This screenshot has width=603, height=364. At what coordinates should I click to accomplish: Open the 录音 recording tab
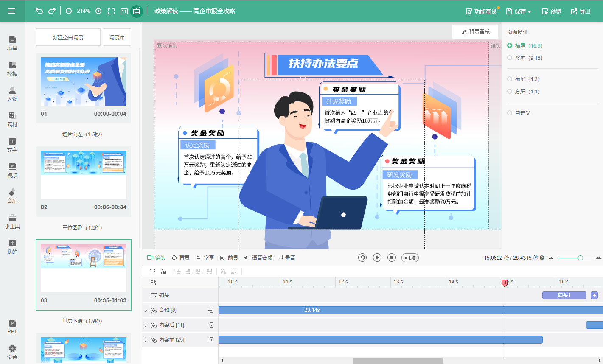pos(287,258)
